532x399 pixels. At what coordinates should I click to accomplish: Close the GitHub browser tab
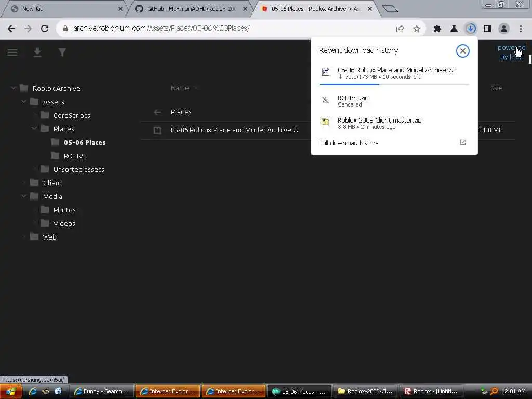[245, 9]
